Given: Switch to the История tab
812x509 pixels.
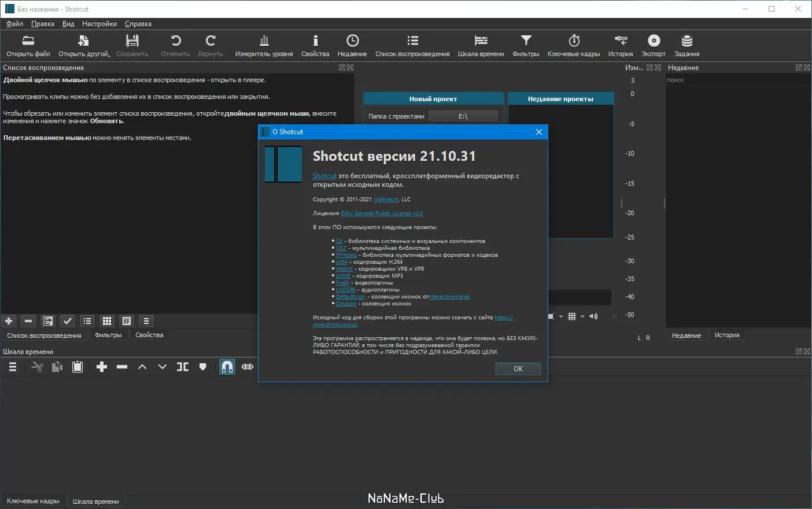Looking at the screenshot, I should coord(726,335).
